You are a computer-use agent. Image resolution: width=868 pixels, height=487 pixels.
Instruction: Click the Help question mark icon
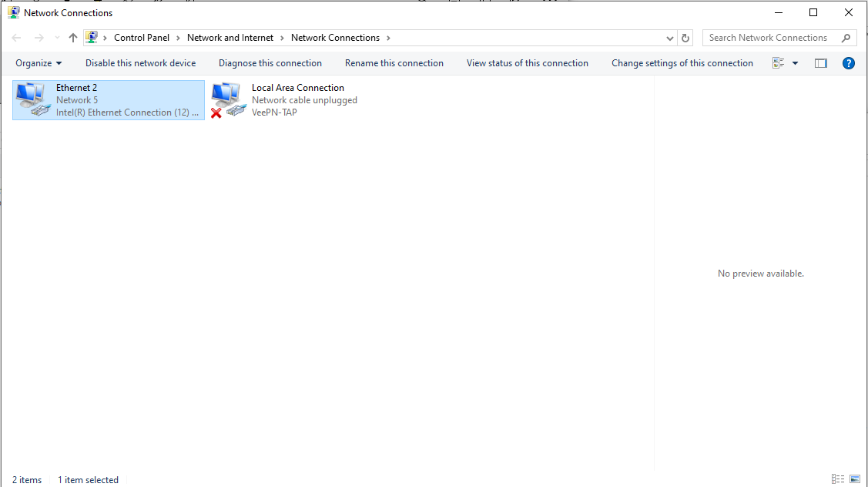(848, 63)
